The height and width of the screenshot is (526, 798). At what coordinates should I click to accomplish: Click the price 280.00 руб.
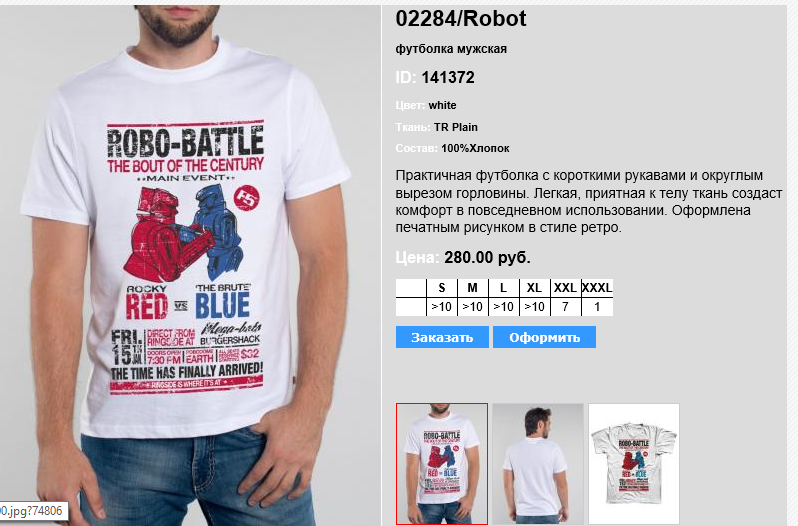[x=487, y=257]
